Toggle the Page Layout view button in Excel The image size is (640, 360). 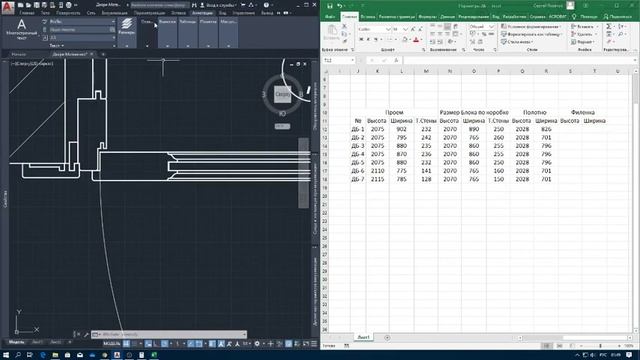click(x=560, y=346)
